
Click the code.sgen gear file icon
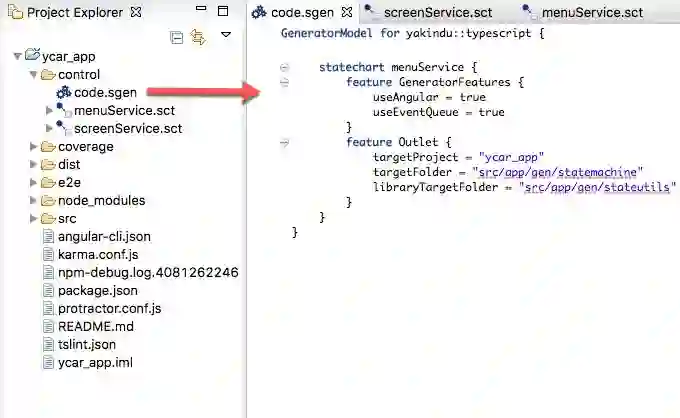tap(64, 92)
